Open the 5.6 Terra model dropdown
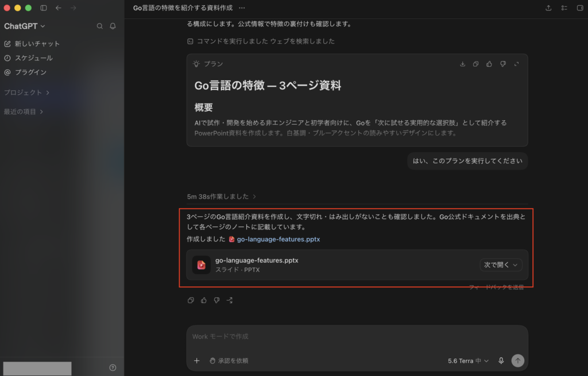 [468, 360]
